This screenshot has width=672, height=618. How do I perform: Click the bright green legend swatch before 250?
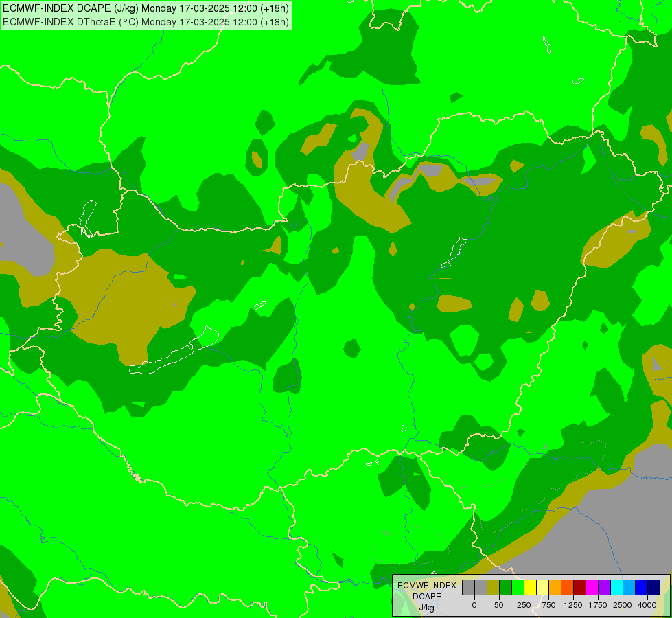click(518, 588)
